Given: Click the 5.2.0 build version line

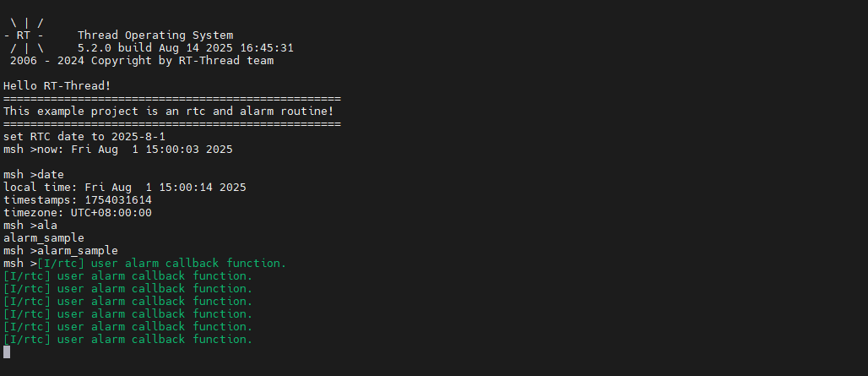Looking at the screenshot, I should (186, 48).
